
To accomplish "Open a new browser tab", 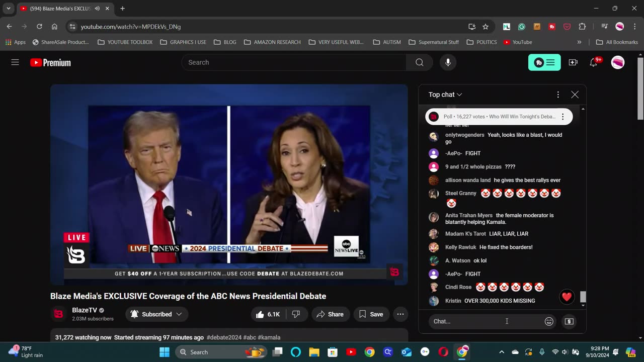I will 122,9.
